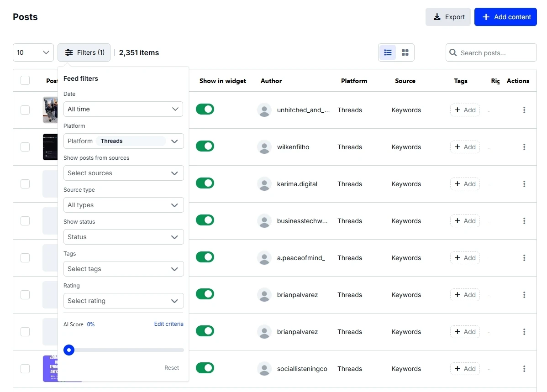Open the items-per-page dropdown showing 10

pyautogui.click(x=33, y=52)
